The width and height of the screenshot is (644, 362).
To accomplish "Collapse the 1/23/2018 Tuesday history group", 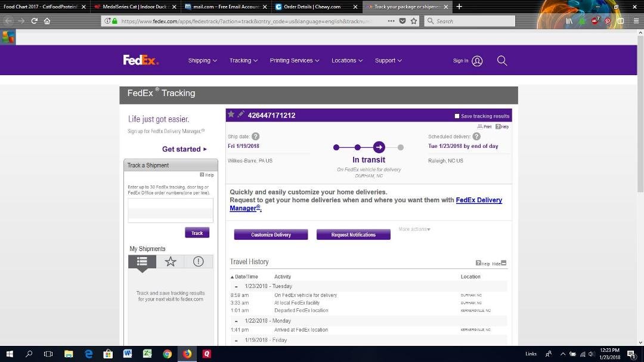I will pos(236,286).
